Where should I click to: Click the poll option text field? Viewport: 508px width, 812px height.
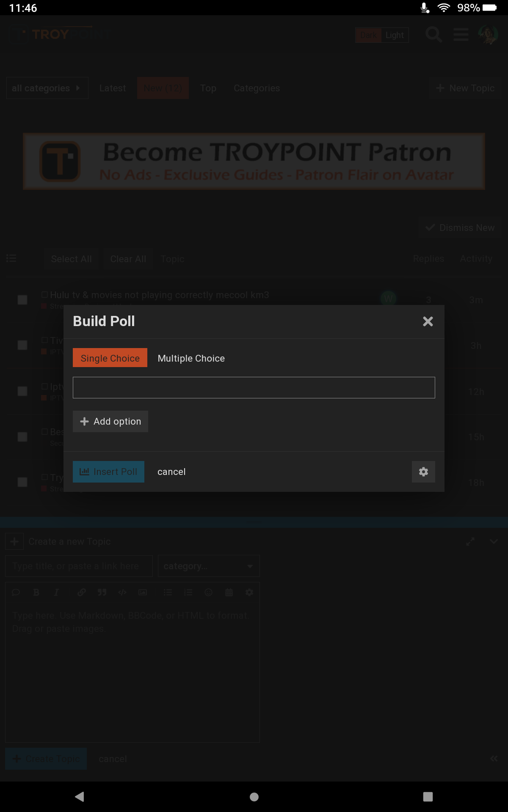254,387
